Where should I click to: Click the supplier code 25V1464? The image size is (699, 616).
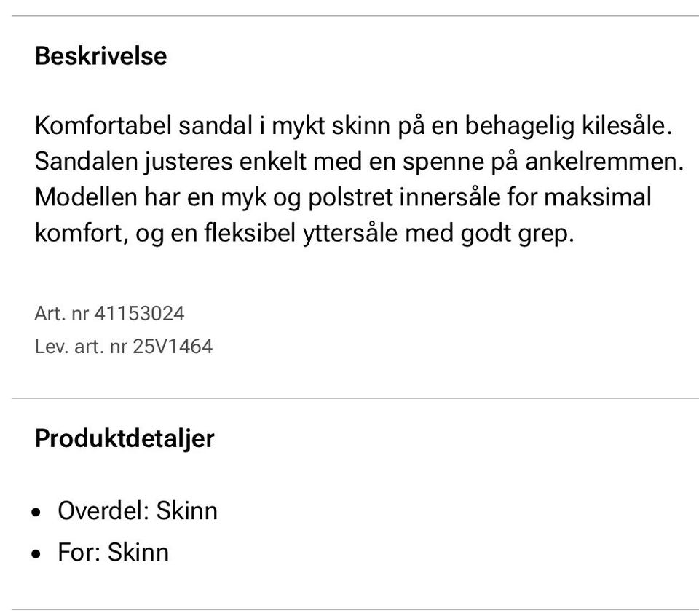173,346
